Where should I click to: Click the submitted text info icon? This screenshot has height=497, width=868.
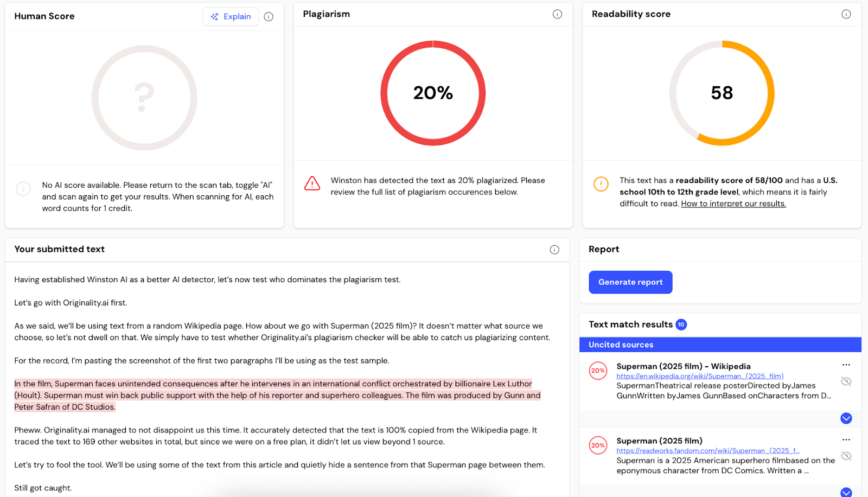pos(554,250)
